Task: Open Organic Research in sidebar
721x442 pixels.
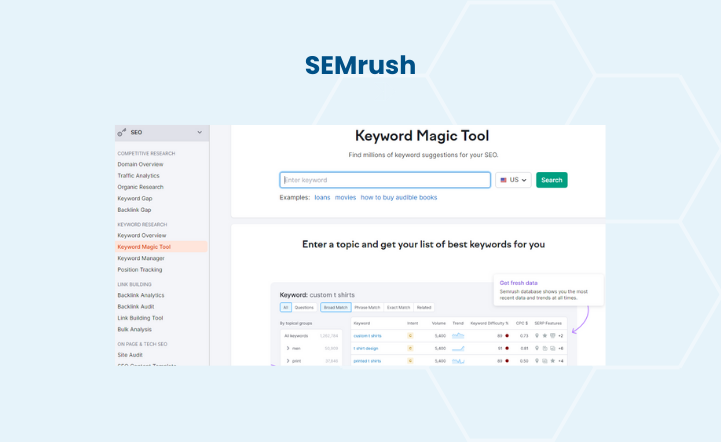Action: [140, 187]
